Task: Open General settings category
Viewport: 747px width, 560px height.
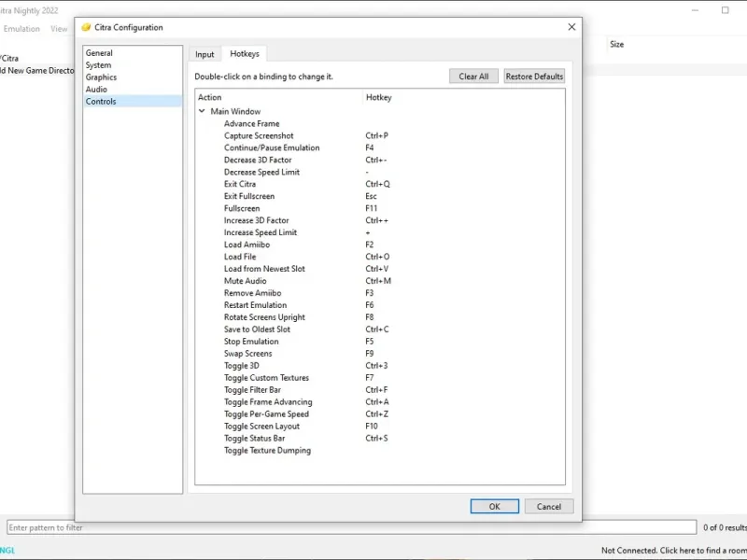Action: click(133, 53)
